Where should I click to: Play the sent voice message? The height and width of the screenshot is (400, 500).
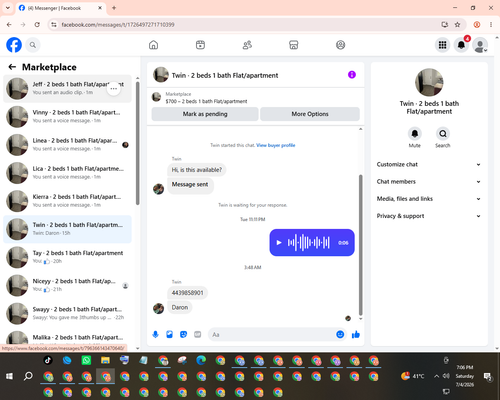[x=279, y=243]
